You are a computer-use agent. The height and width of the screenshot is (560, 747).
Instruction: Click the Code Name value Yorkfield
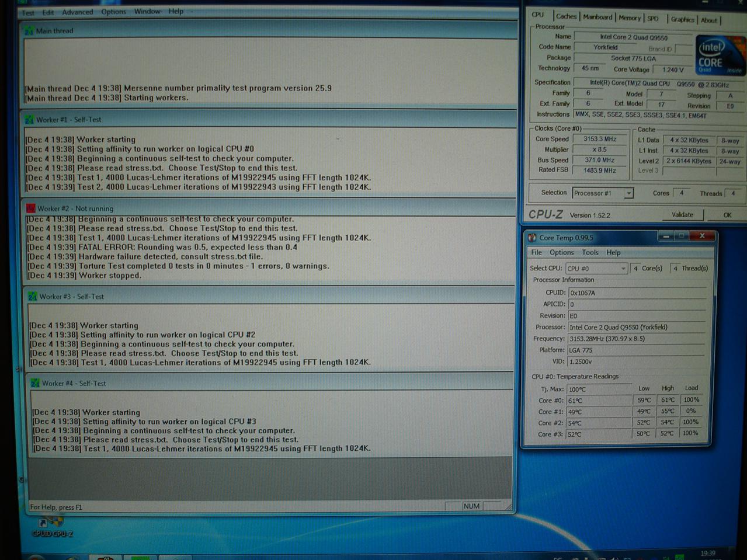[x=606, y=47]
